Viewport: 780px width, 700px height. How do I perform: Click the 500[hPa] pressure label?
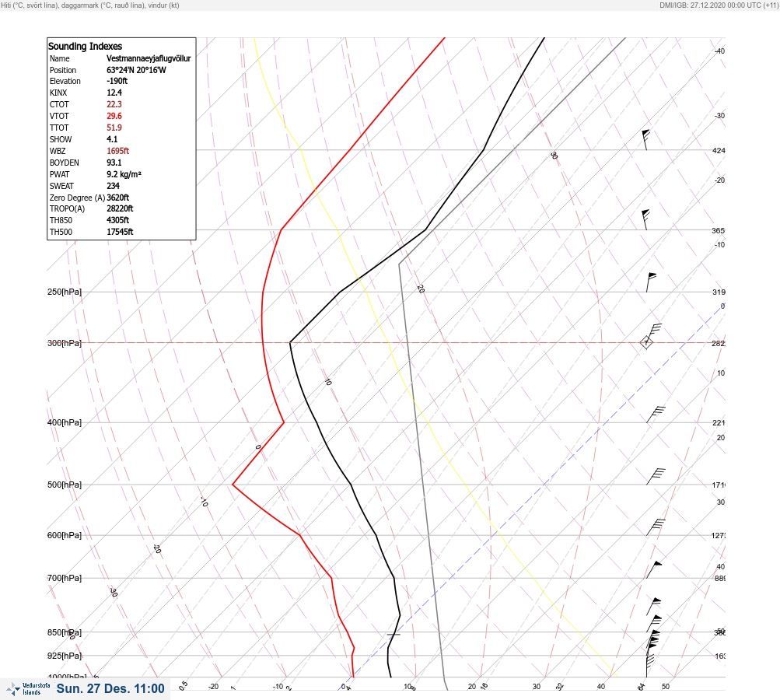point(65,485)
